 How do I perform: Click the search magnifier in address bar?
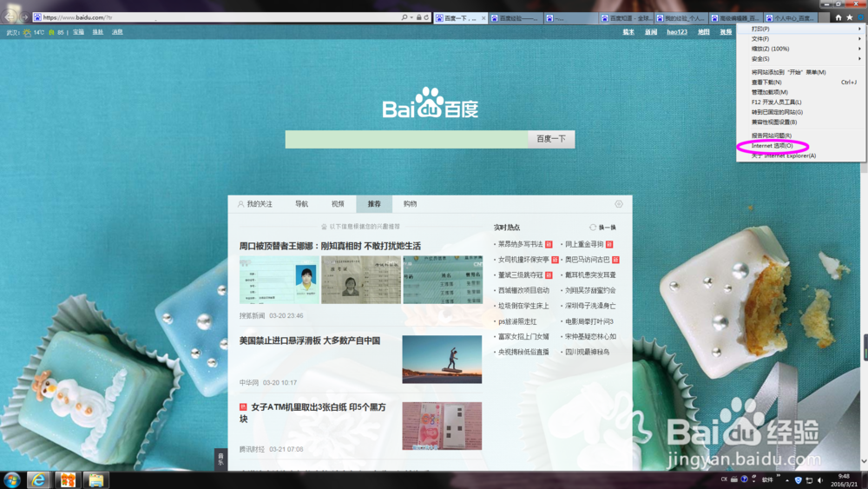[x=404, y=17]
